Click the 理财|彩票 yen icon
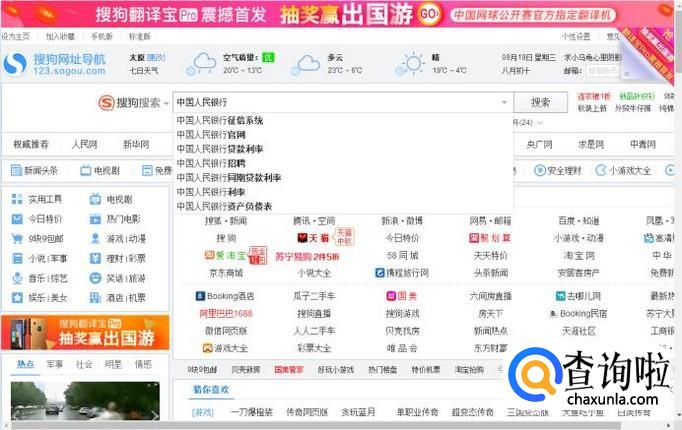 pyautogui.click(x=95, y=258)
